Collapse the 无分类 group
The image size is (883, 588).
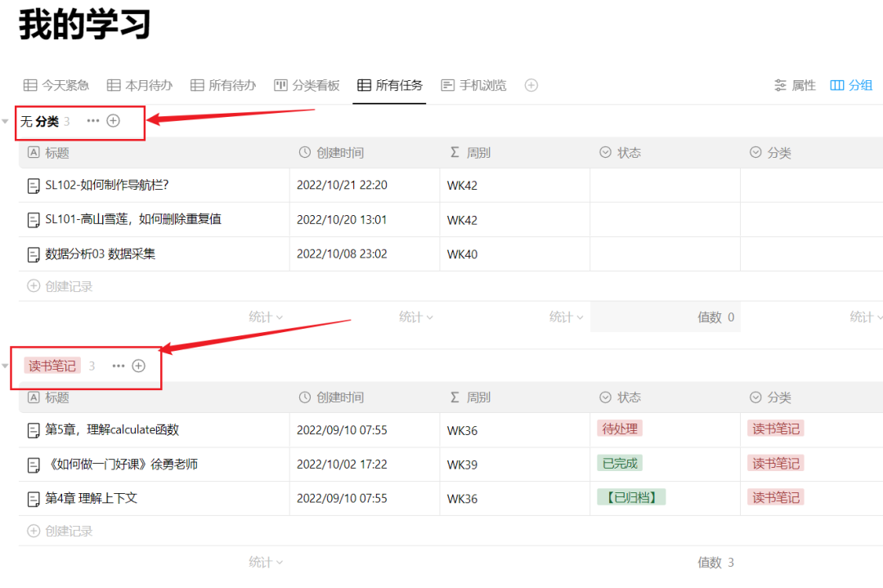click(5, 121)
